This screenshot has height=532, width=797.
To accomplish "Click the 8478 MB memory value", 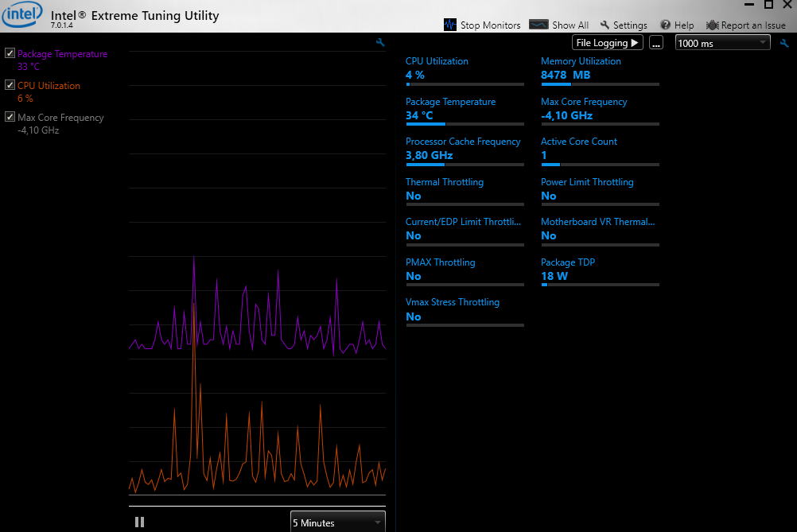I will pyautogui.click(x=566, y=75).
